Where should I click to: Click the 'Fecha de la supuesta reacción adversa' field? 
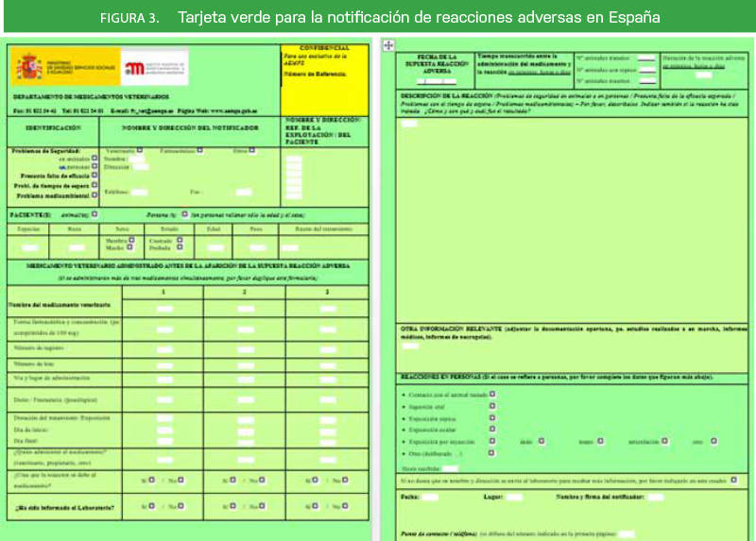coord(437,81)
